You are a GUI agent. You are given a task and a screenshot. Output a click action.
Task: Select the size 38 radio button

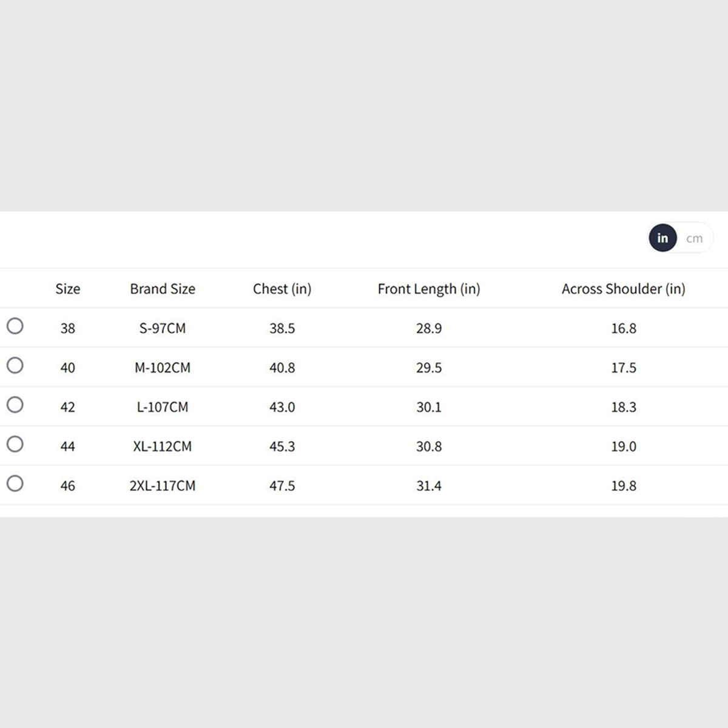pos(15,326)
